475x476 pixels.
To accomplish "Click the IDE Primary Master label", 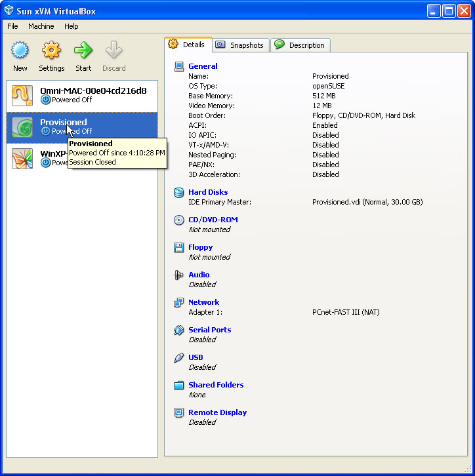I will (220, 202).
